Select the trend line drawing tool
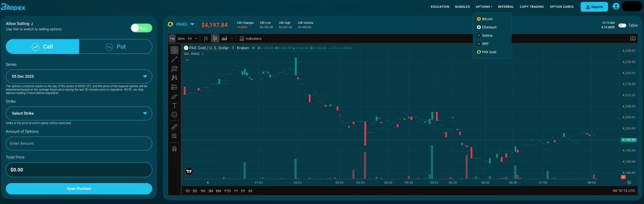 point(174,59)
